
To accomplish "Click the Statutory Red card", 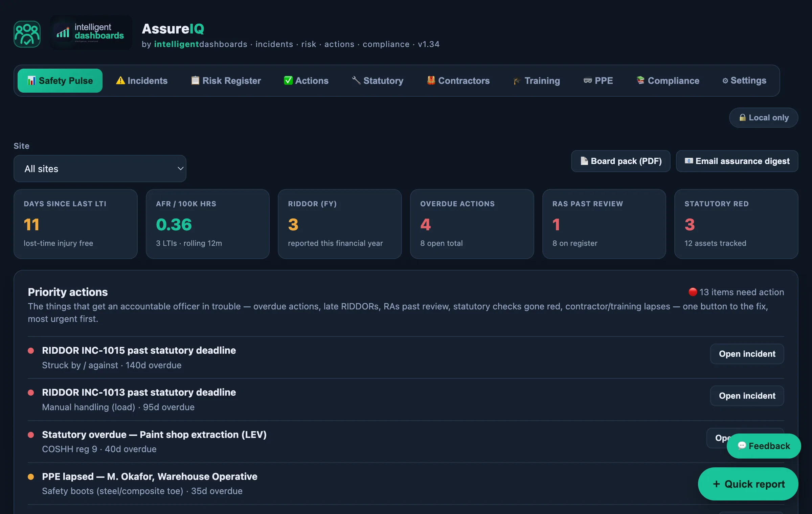I will tap(736, 224).
